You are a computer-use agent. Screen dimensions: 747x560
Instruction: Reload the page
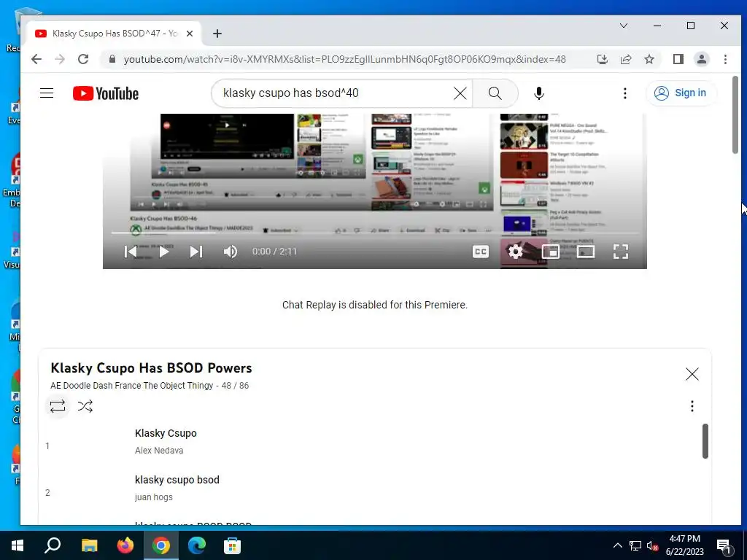83,59
